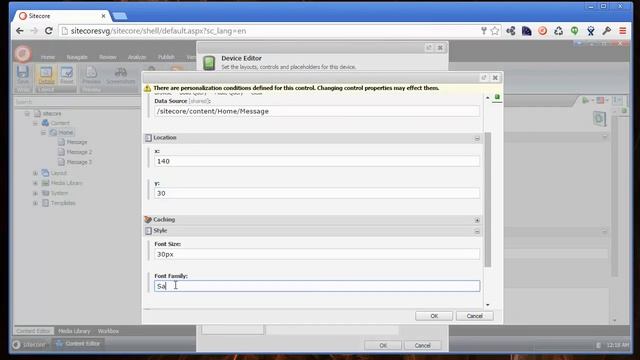
Task: Go back with browser back arrow
Action: tap(19, 31)
